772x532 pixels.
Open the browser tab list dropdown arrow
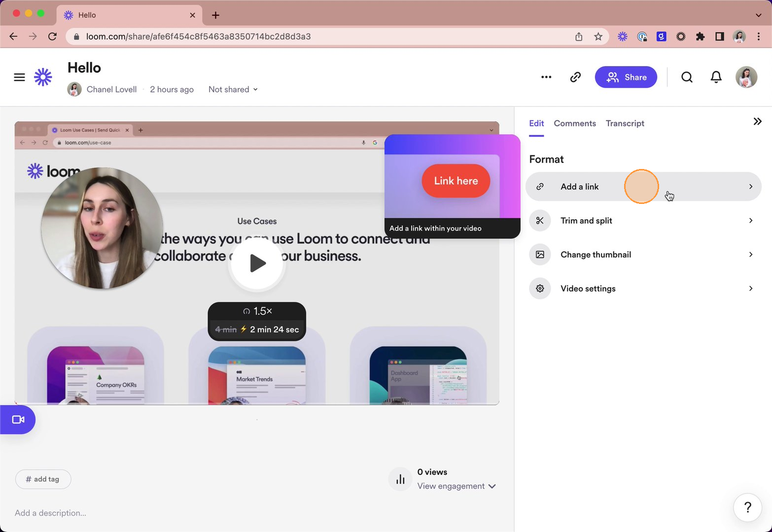point(758,15)
